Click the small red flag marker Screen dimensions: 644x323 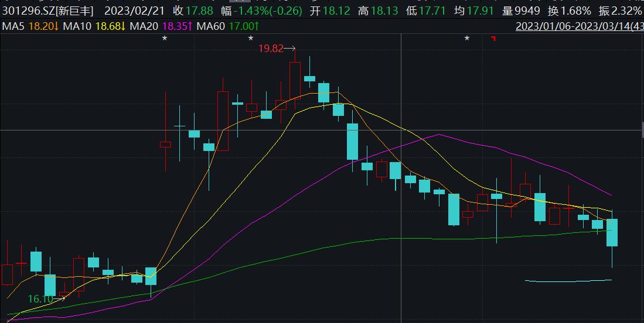[493, 39]
